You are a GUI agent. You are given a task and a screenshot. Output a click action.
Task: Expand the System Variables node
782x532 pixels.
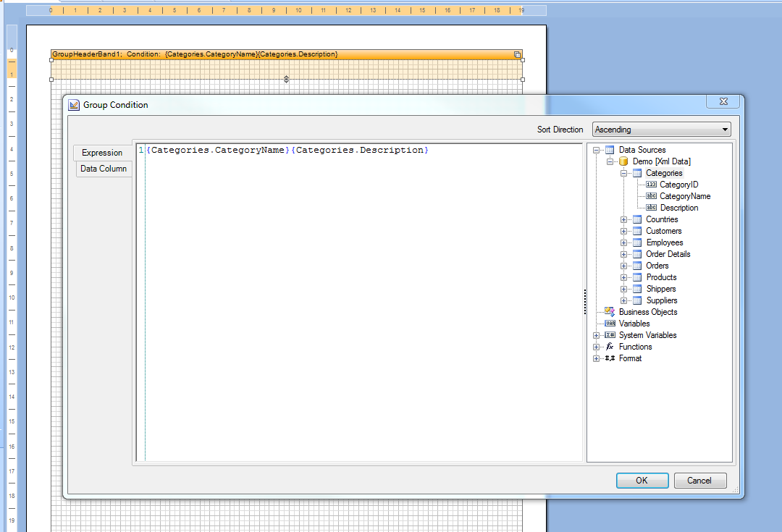596,336
